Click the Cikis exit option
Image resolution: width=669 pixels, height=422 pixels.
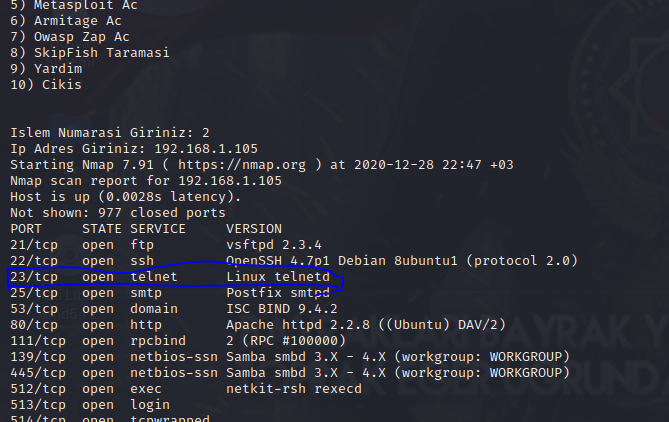pyautogui.click(x=46, y=85)
